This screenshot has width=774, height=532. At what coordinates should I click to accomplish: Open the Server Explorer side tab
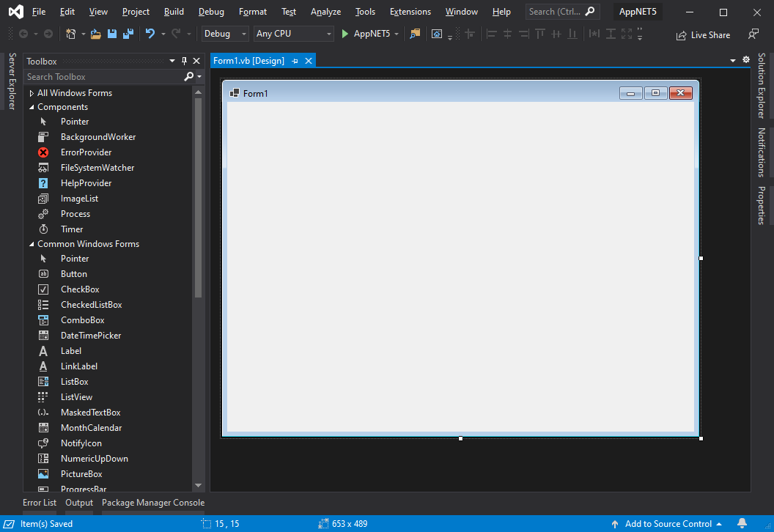[x=12, y=81]
